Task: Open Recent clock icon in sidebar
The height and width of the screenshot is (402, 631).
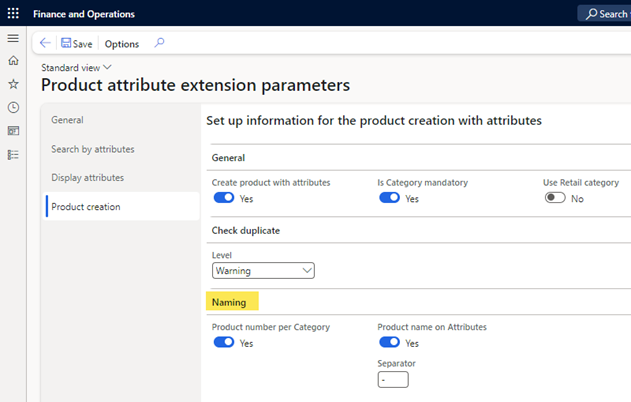Action: (13, 107)
